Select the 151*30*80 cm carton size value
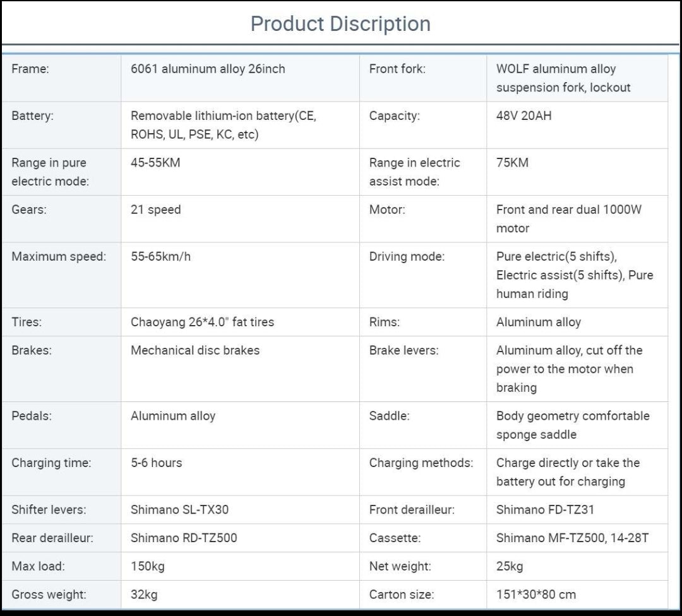 tap(535, 594)
